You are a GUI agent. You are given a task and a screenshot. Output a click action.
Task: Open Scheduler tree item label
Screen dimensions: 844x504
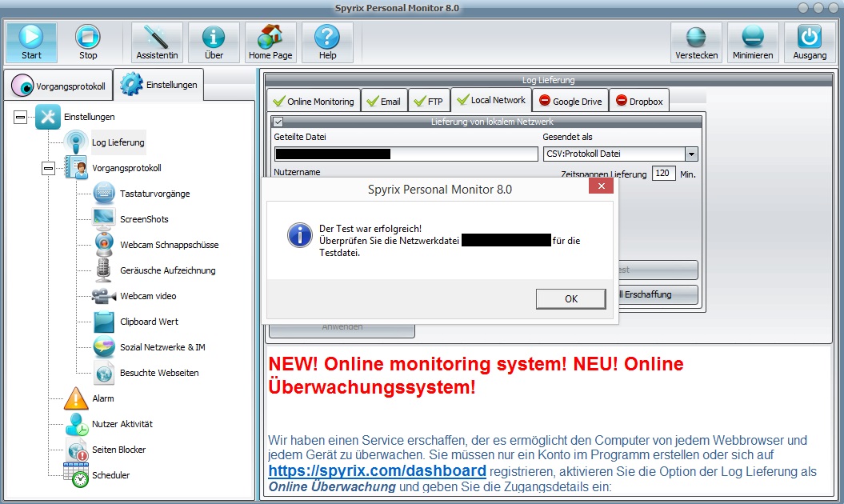(111, 475)
